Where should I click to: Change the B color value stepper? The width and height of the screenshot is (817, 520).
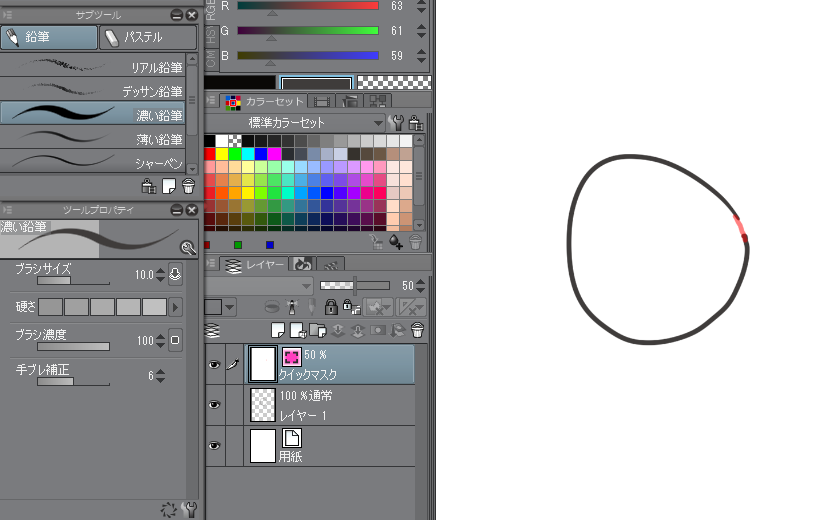click(x=422, y=56)
